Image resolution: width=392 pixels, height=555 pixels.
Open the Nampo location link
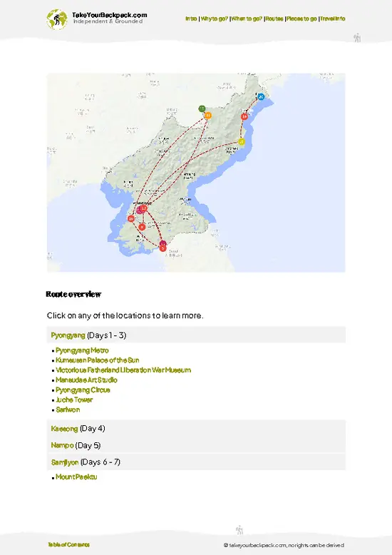62,445
